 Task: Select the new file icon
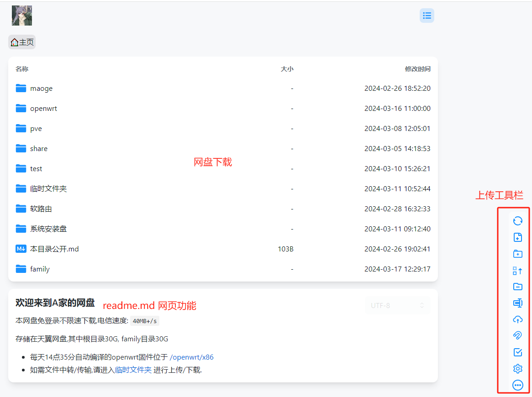518,237
